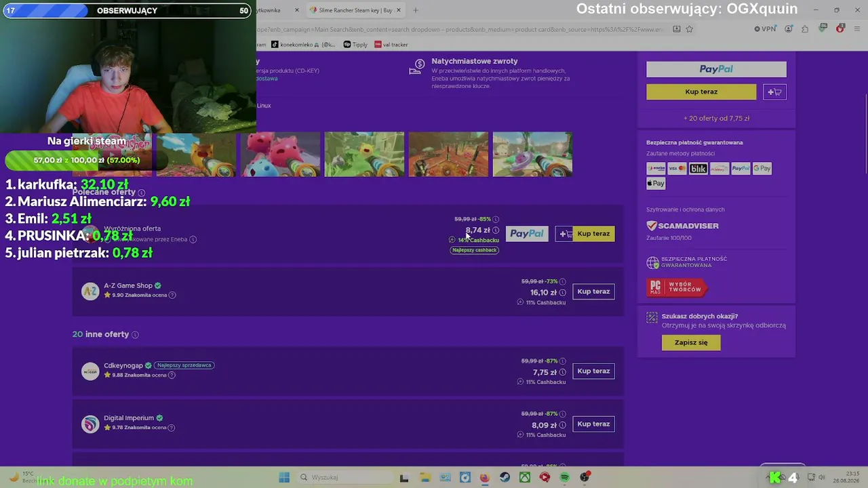The width and height of the screenshot is (868, 488).
Task: Click the 'Zapisz się' subscribe button
Action: [691, 343]
